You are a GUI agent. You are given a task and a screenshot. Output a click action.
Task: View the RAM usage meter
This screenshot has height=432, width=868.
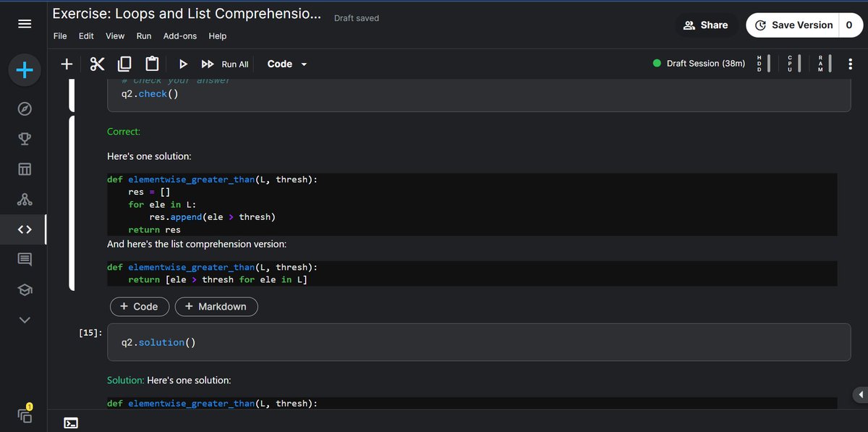point(825,64)
